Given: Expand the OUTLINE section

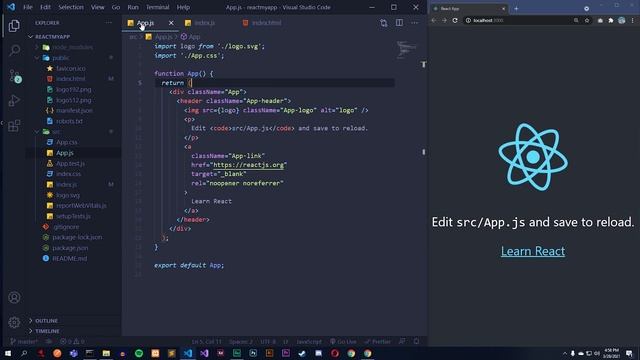Looking at the screenshot, I should tap(47, 321).
